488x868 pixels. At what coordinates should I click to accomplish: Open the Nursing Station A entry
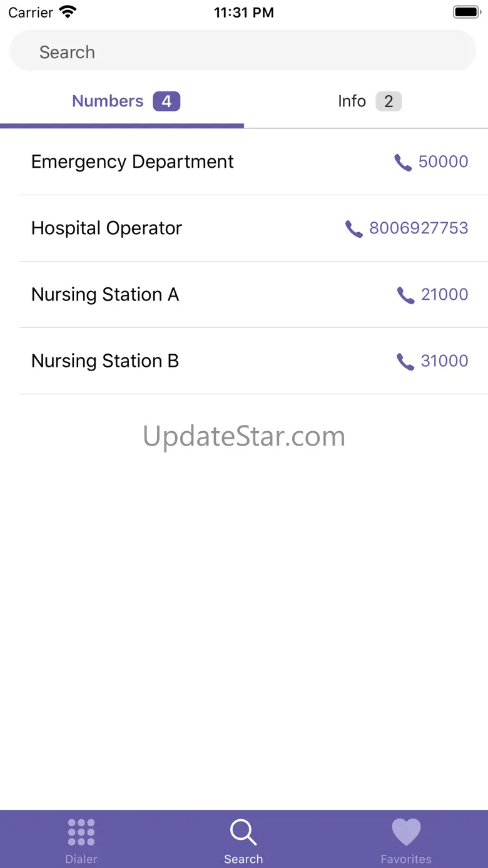click(x=105, y=294)
